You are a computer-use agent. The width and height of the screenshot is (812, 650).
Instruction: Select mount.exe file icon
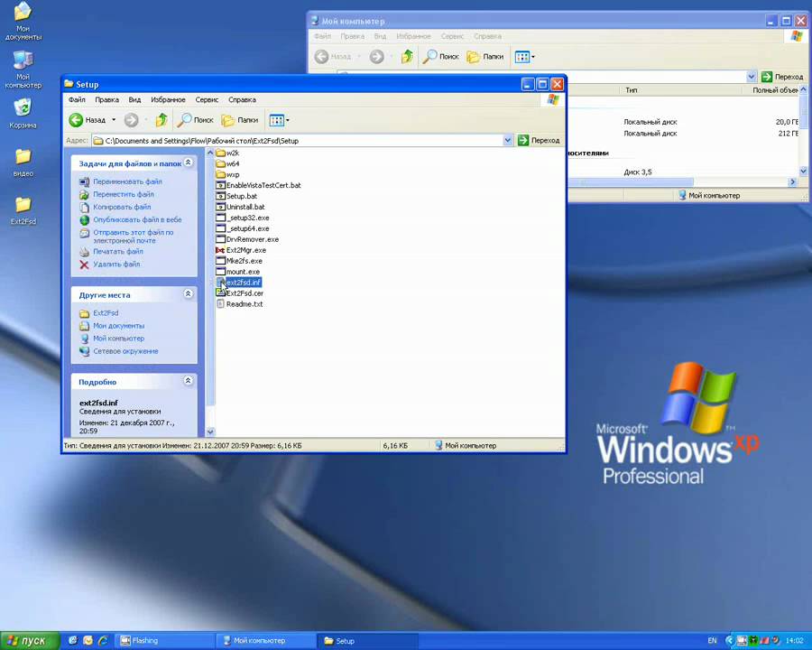coord(221,272)
